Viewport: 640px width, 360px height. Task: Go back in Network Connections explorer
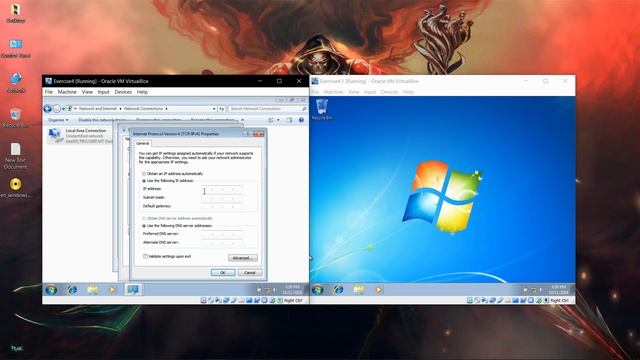48,109
